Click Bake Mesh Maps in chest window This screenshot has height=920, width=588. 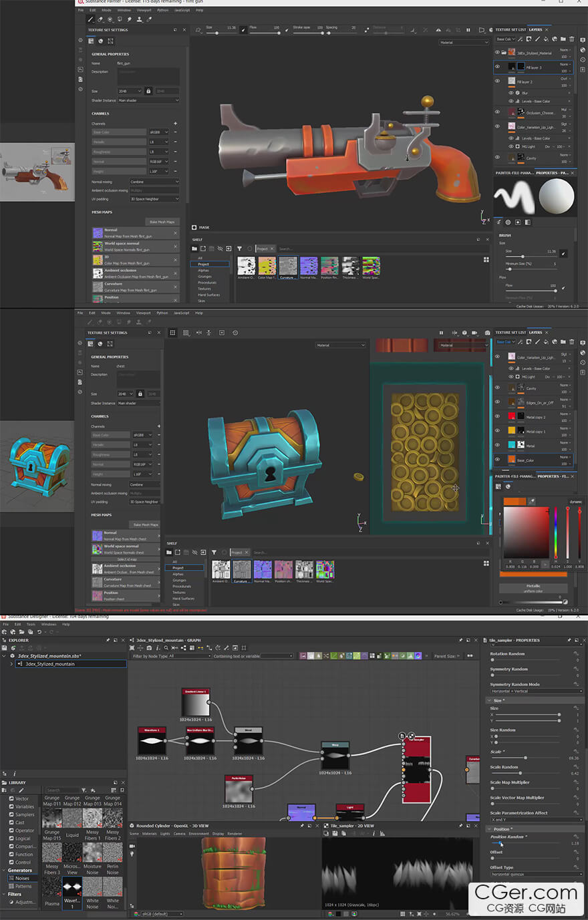pyautogui.click(x=144, y=524)
